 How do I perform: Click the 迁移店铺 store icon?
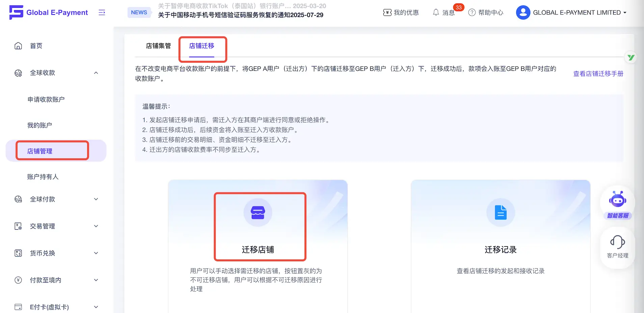pos(258,212)
